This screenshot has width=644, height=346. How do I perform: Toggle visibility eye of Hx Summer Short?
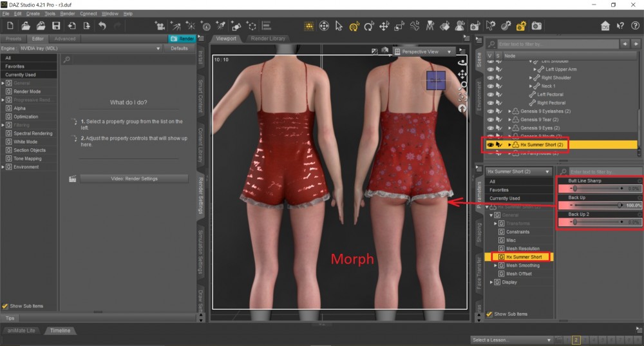[490, 144]
